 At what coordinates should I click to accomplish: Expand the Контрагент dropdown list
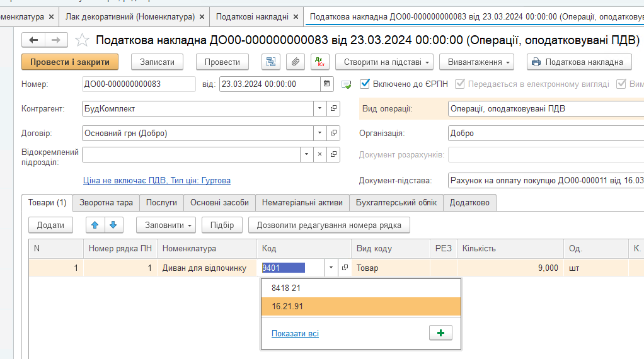point(319,109)
